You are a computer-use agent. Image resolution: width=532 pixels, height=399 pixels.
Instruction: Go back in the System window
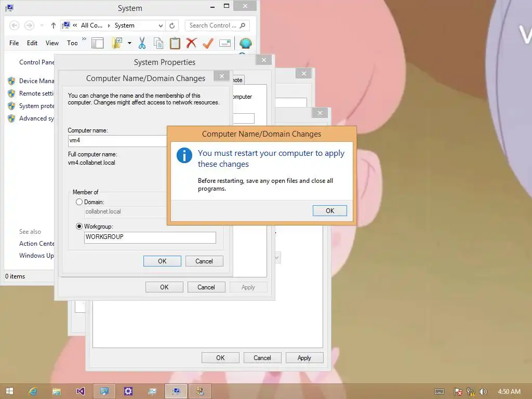tap(14, 25)
